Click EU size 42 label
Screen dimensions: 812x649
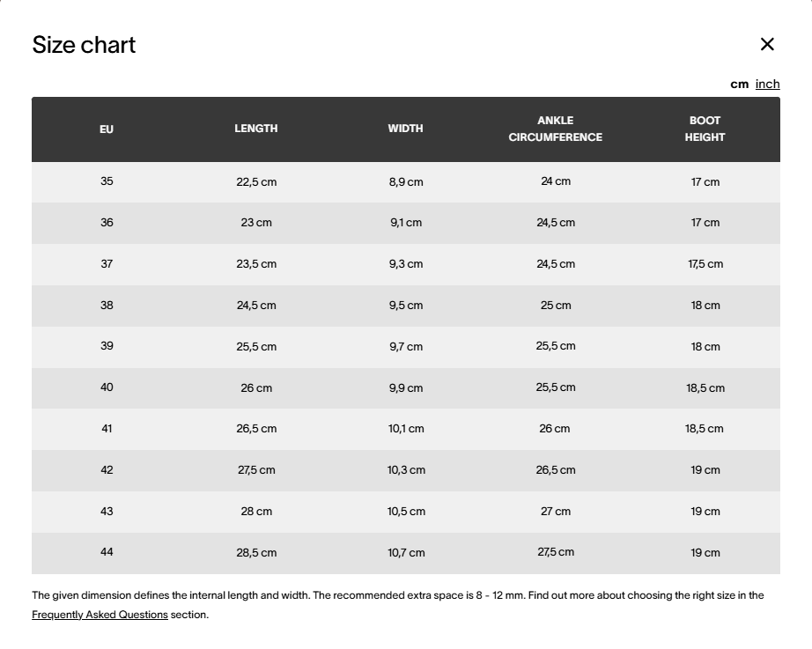tap(107, 470)
